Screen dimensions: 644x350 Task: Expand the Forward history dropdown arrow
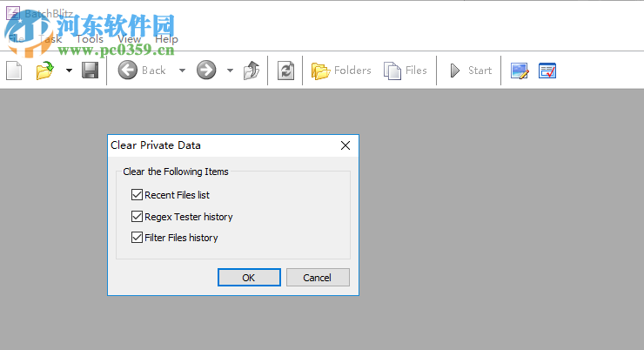(x=230, y=71)
